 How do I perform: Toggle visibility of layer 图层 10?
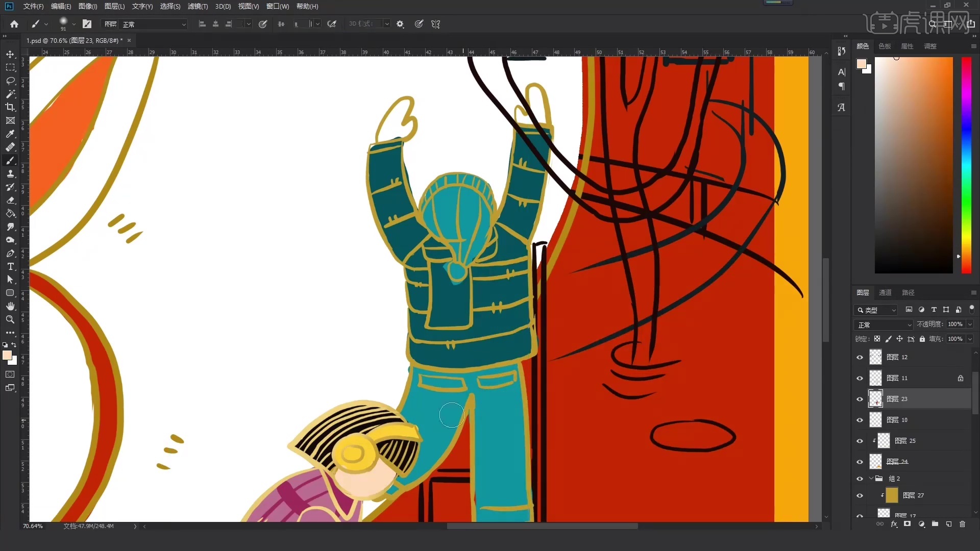(860, 420)
